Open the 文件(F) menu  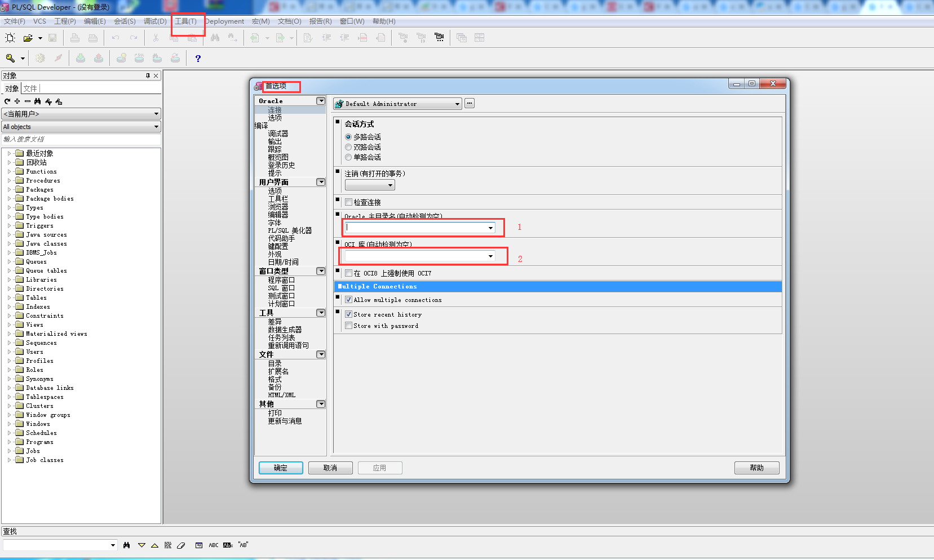pos(15,21)
